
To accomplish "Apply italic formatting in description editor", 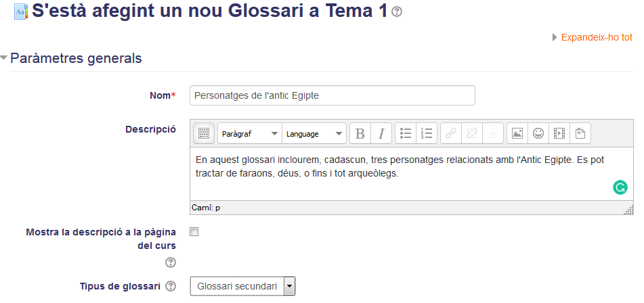I will (381, 133).
